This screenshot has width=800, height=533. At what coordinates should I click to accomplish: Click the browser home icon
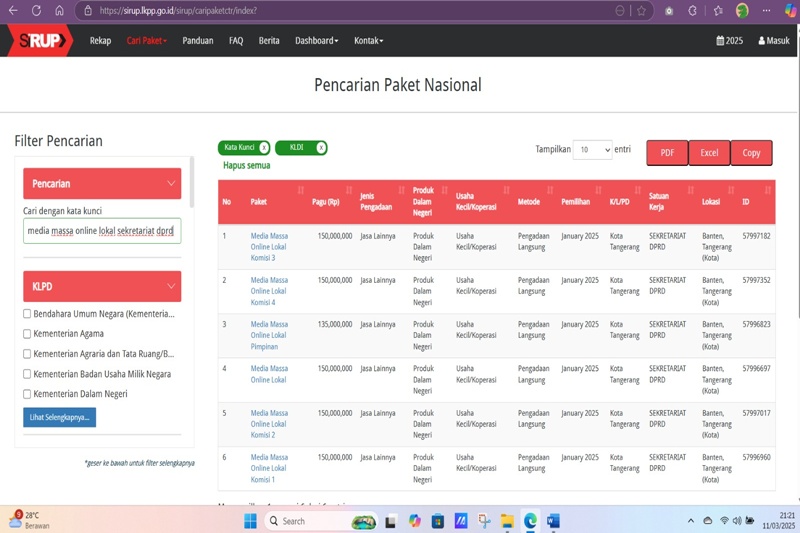coord(60,10)
